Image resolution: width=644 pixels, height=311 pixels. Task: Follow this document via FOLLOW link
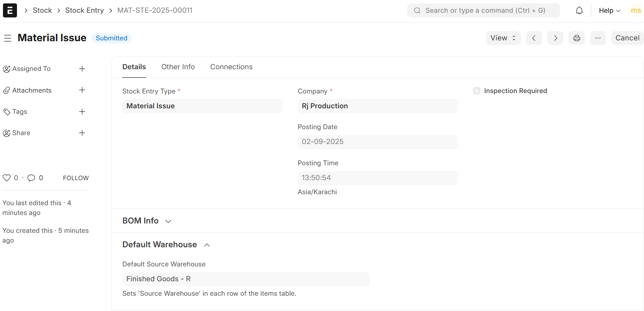(x=76, y=178)
